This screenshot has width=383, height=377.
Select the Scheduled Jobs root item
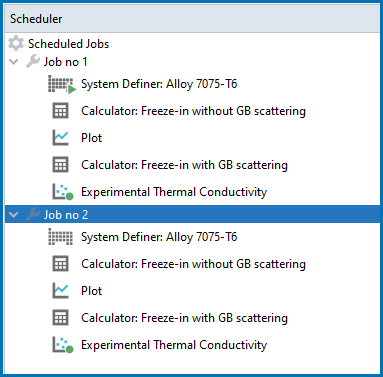tap(68, 44)
